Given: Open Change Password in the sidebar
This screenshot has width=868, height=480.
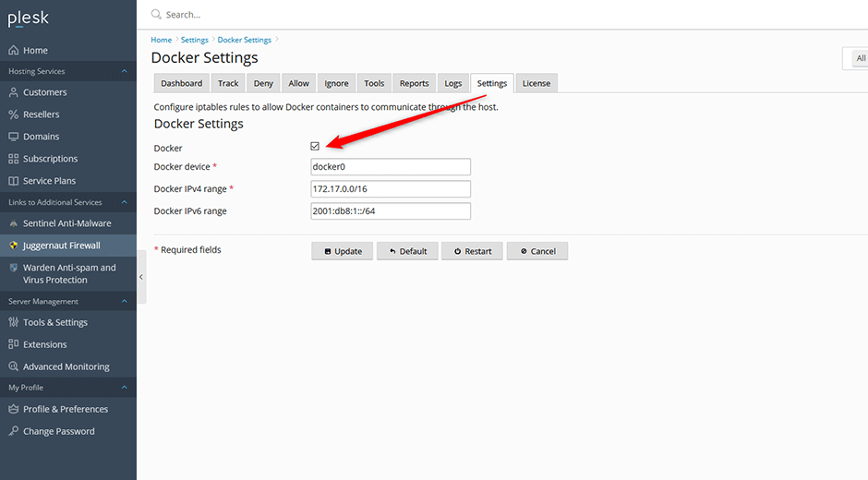Looking at the screenshot, I should click(68, 431).
